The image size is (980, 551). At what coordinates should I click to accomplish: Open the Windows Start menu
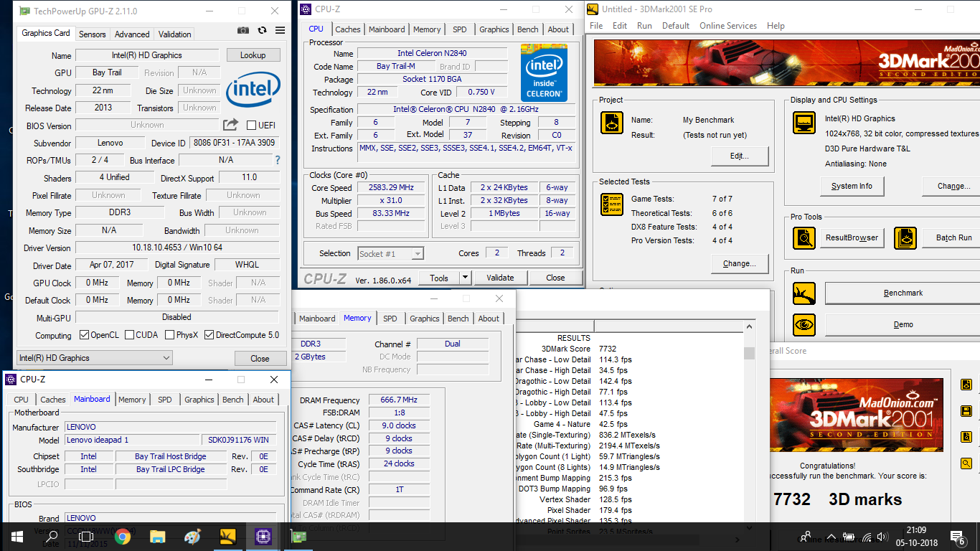(x=17, y=536)
